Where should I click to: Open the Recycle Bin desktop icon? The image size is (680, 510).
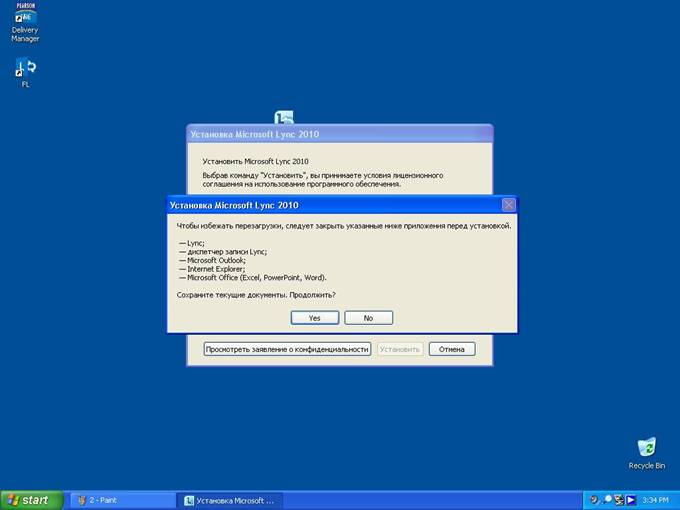[646, 454]
